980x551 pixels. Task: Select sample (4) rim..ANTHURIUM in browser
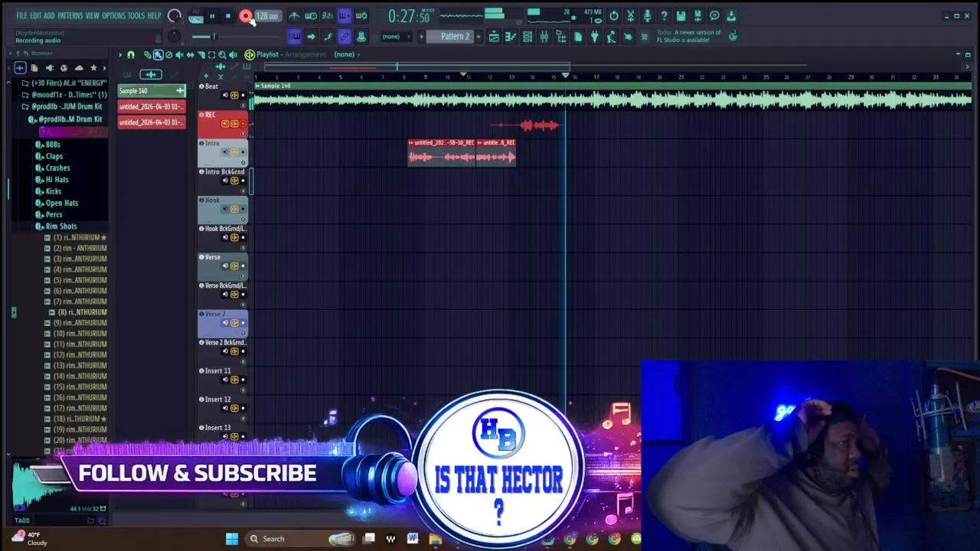click(x=76, y=269)
